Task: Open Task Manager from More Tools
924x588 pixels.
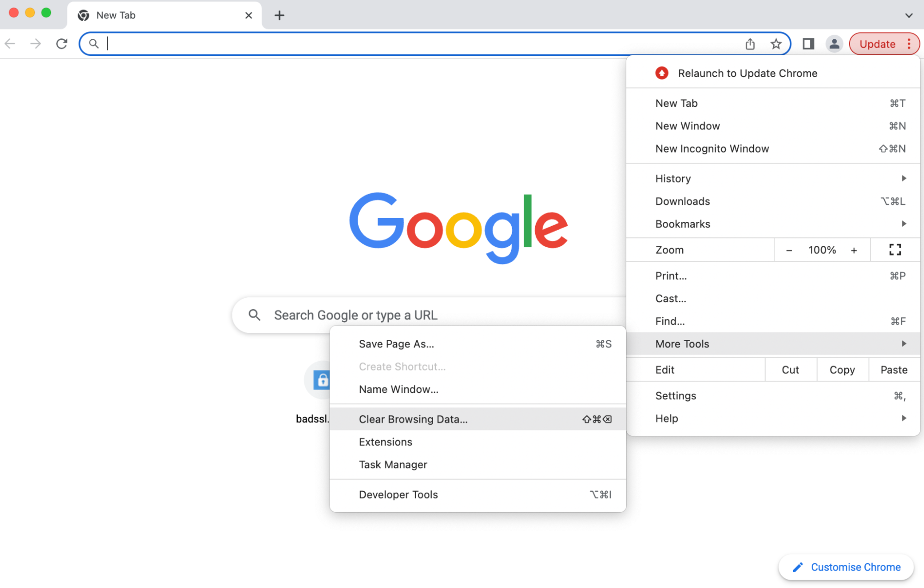Action: click(x=392, y=464)
